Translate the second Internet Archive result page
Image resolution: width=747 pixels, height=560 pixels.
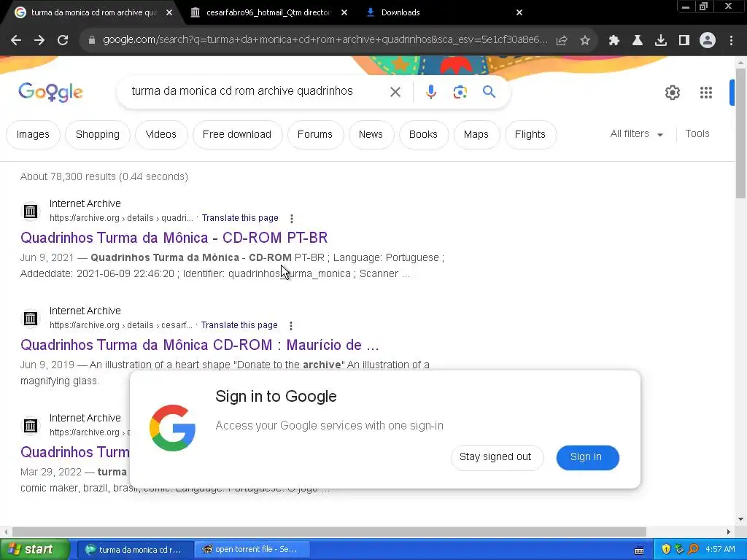click(239, 325)
